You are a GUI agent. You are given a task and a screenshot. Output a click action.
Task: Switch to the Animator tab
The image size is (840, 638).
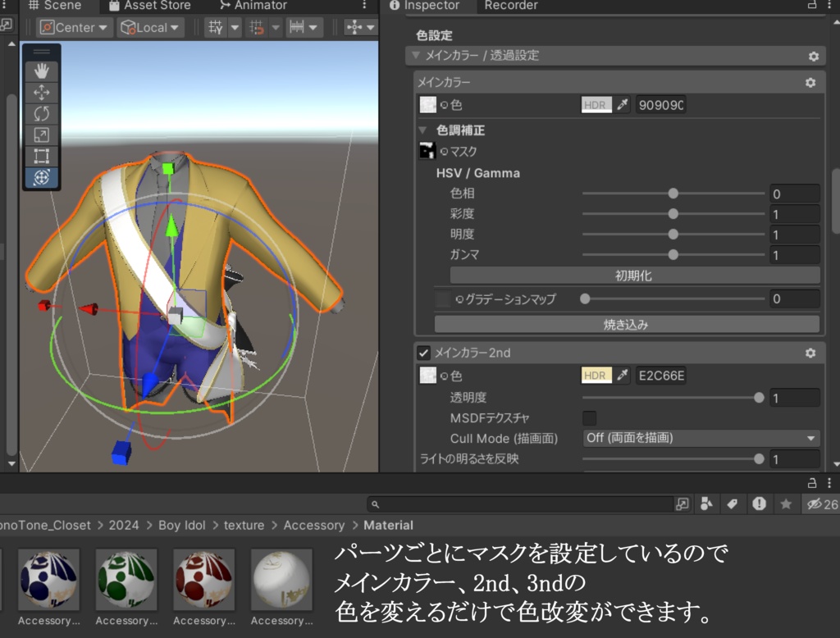pyautogui.click(x=254, y=6)
